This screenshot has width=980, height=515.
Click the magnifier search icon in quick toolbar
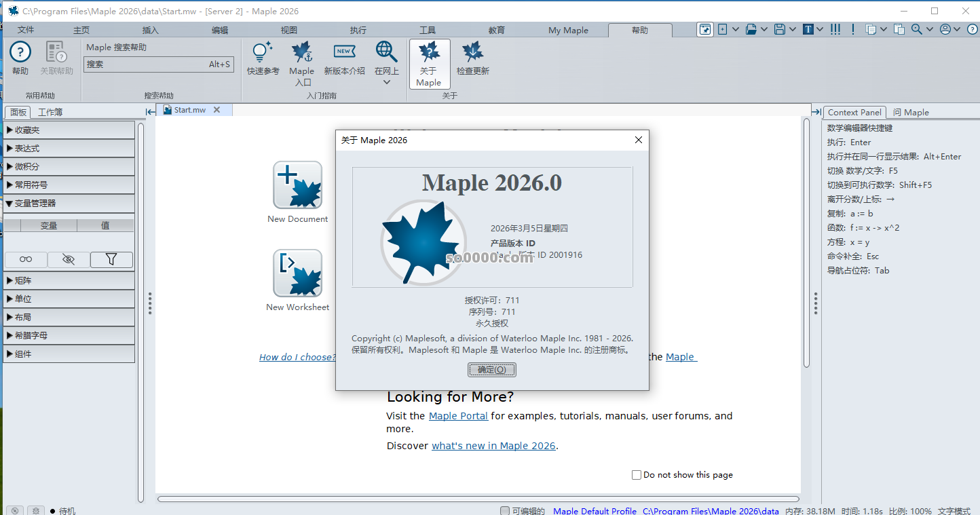(x=917, y=29)
